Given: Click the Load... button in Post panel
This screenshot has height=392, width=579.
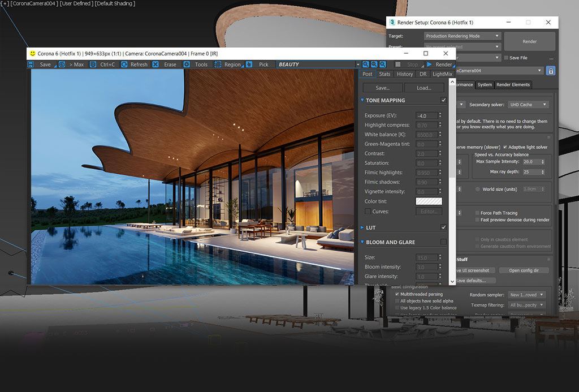Looking at the screenshot, I should [424, 88].
